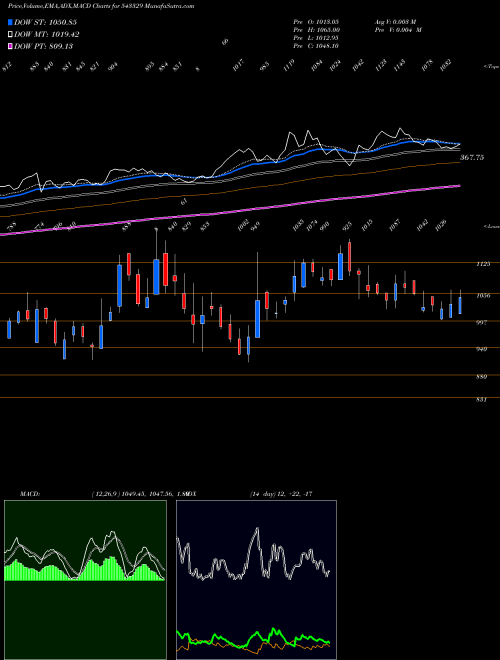
Task: Click the 1125 price axis label
Action: coord(483,264)
